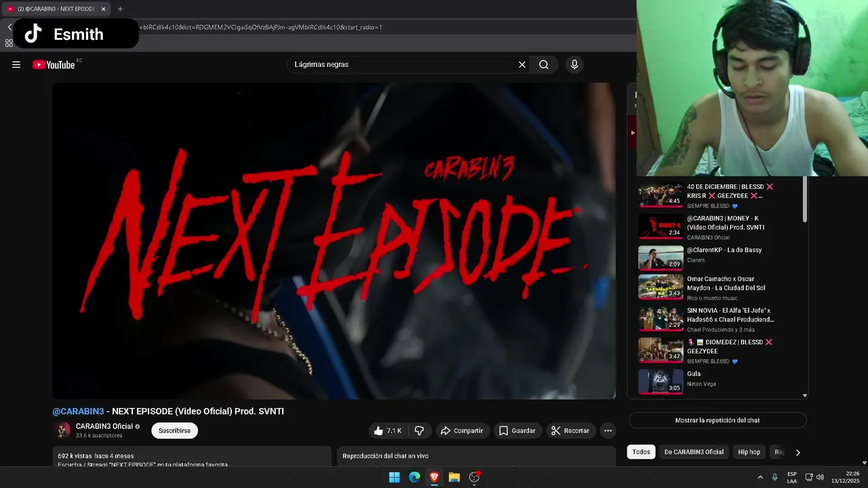Clip the video with Recortar

coord(570,430)
